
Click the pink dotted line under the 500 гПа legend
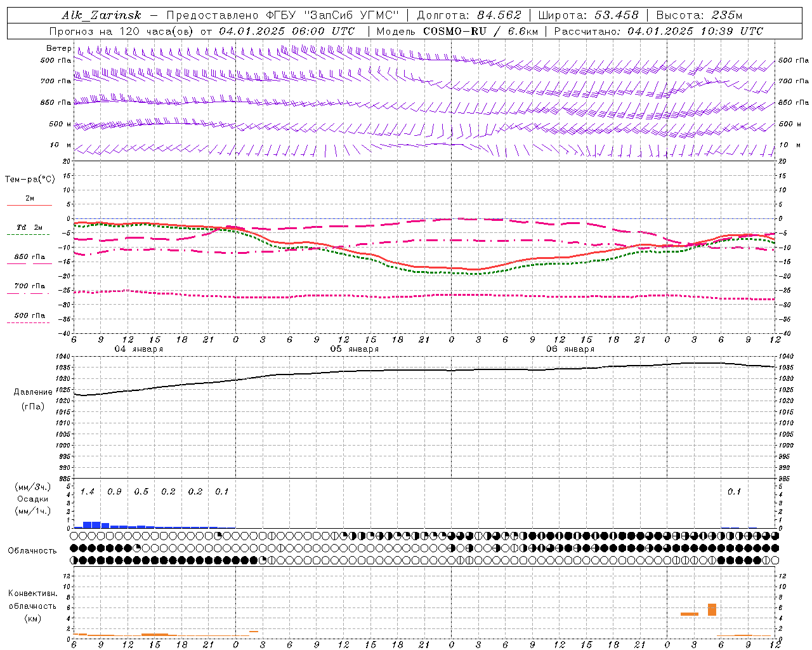tap(29, 322)
